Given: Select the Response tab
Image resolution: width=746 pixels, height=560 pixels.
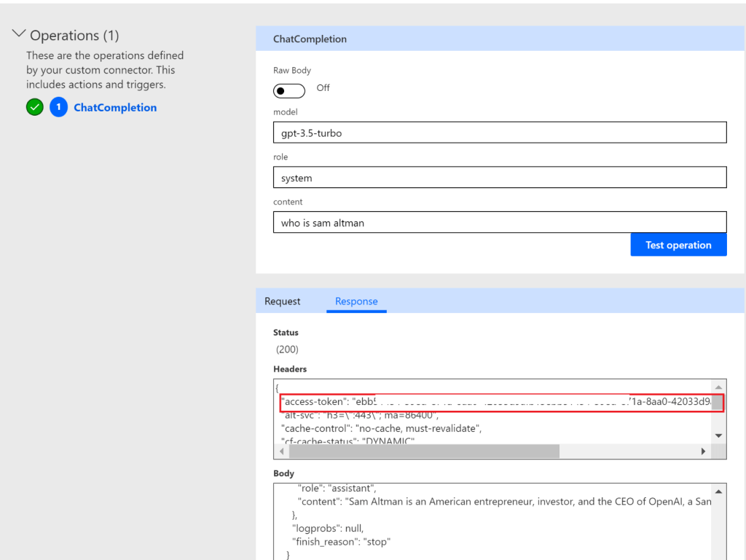Looking at the screenshot, I should click(356, 301).
